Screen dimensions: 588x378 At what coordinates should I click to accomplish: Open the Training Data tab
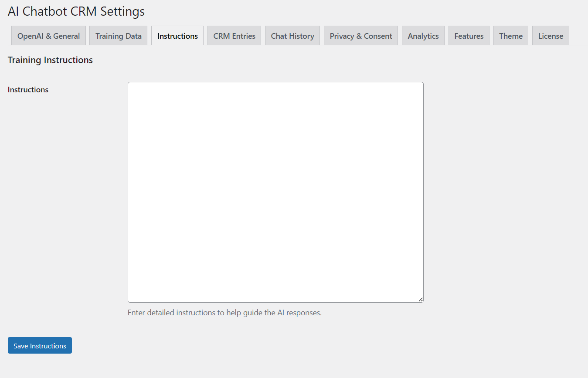pos(119,36)
